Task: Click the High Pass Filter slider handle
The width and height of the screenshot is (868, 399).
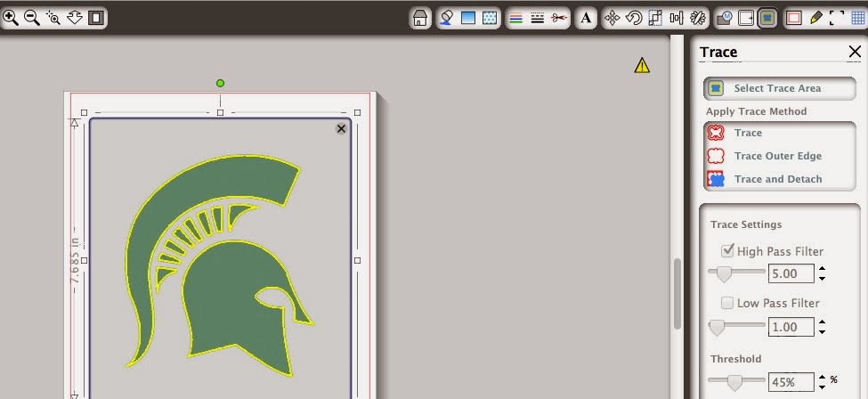Action: click(x=723, y=273)
